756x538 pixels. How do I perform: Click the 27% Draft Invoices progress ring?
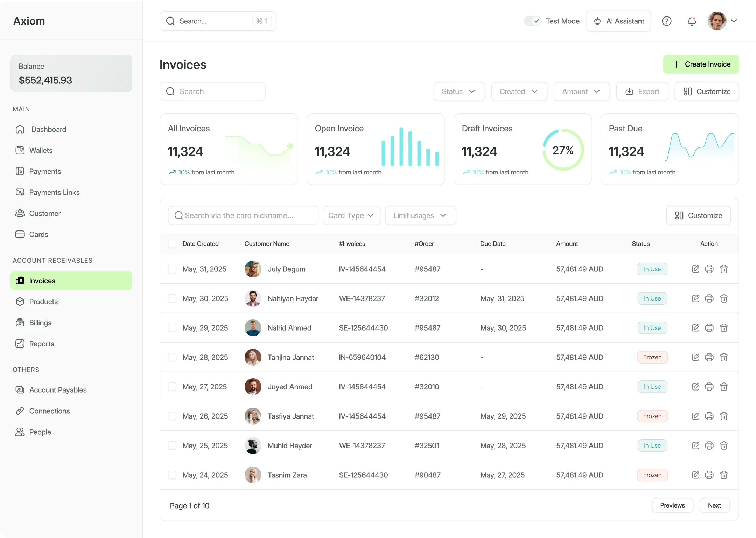pyautogui.click(x=563, y=150)
